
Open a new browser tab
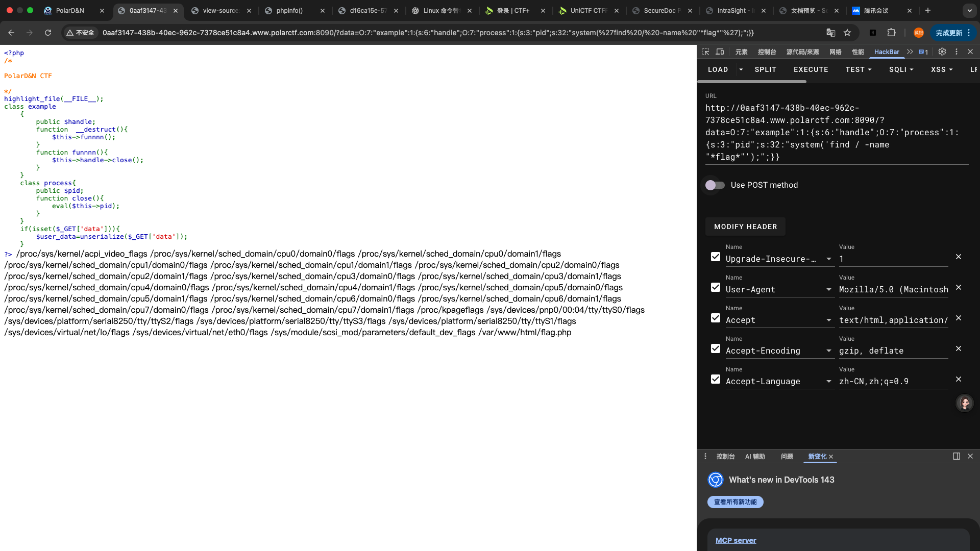pos(928,10)
